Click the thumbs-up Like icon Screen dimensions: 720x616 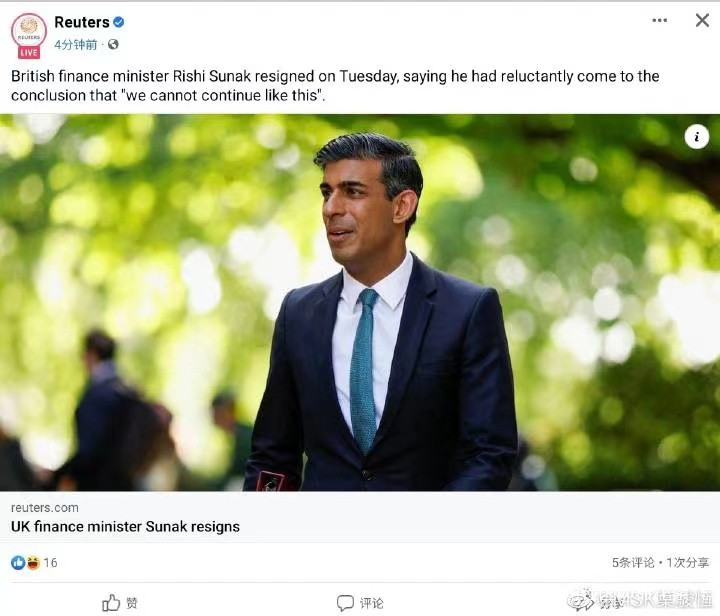[x=111, y=602]
